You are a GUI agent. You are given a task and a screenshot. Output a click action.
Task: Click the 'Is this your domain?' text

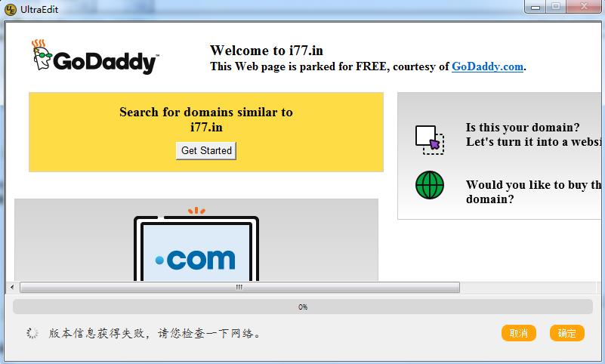(523, 127)
